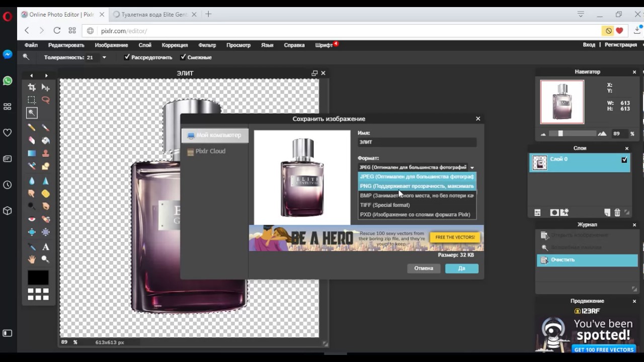Select Pixlr Cloud in save dialog sidebar
Image resolution: width=644 pixels, height=362 pixels.
pos(210,151)
